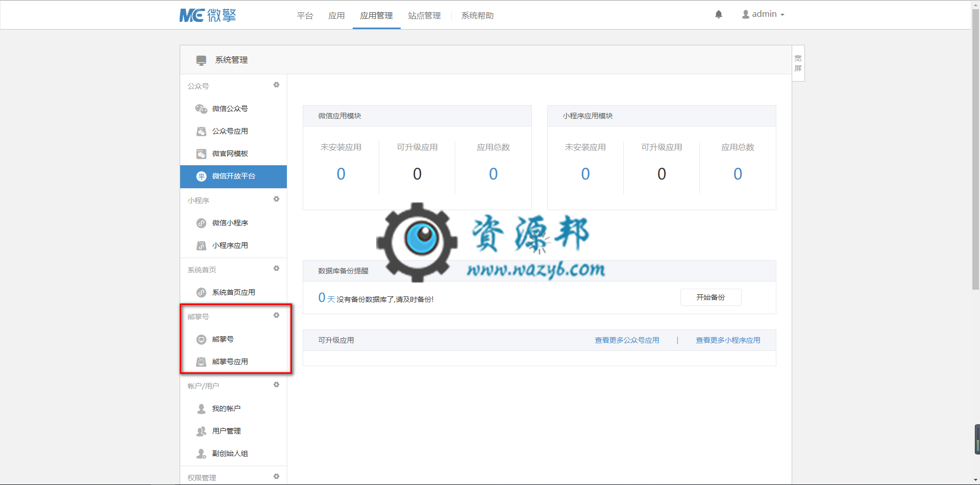Viewport: 980px width, 485px height.
Task: Toggle the 权限管理 section gear icon
Action: 276,476
